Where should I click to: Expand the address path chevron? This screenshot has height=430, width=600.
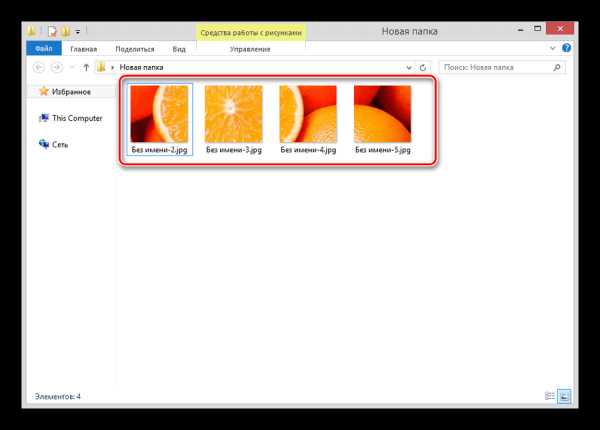tap(112, 68)
